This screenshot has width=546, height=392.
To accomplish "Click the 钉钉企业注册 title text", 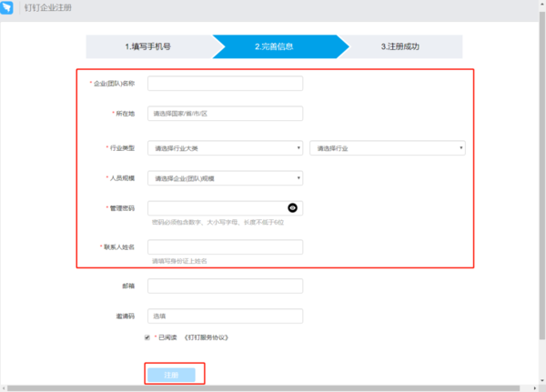I will click(47, 7).
